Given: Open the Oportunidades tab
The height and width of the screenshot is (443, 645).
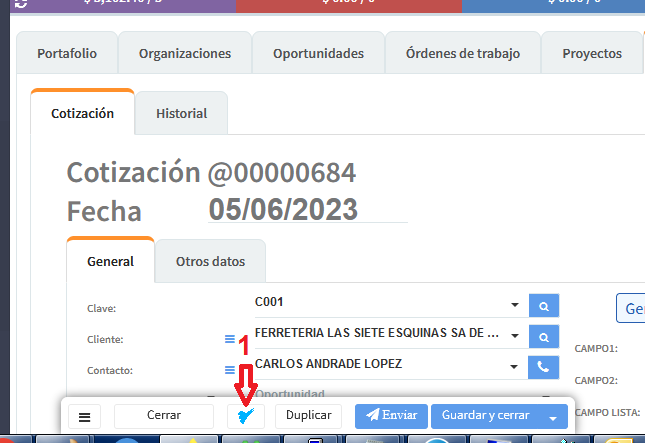Looking at the screenshot, I should pyautogui.click(x=318, y=53).
